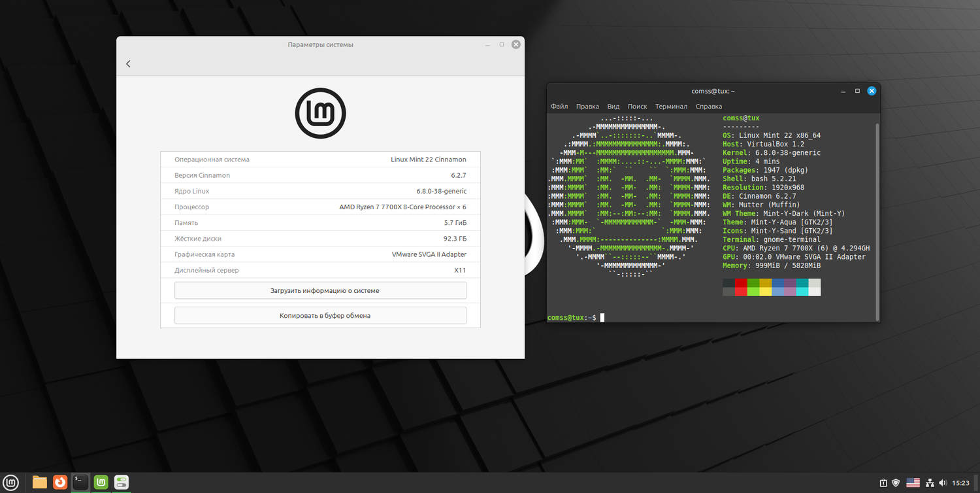
Task: Click the Копировать в буфер обмена button
Action: (320, 315)
